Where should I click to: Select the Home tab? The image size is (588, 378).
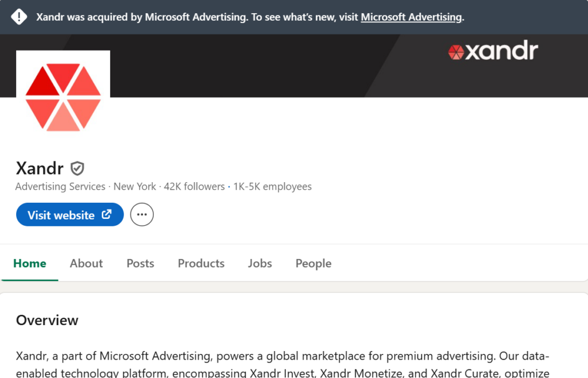point(30,263)
